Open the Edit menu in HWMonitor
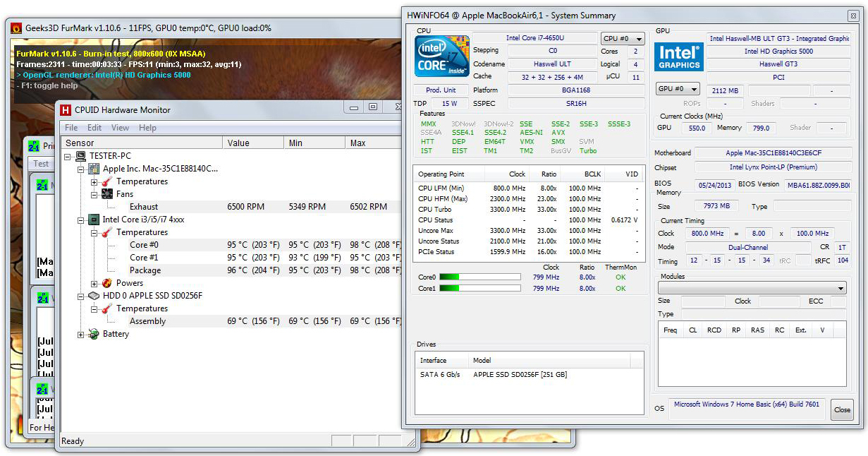868x456 pixels. coord(94,128)
